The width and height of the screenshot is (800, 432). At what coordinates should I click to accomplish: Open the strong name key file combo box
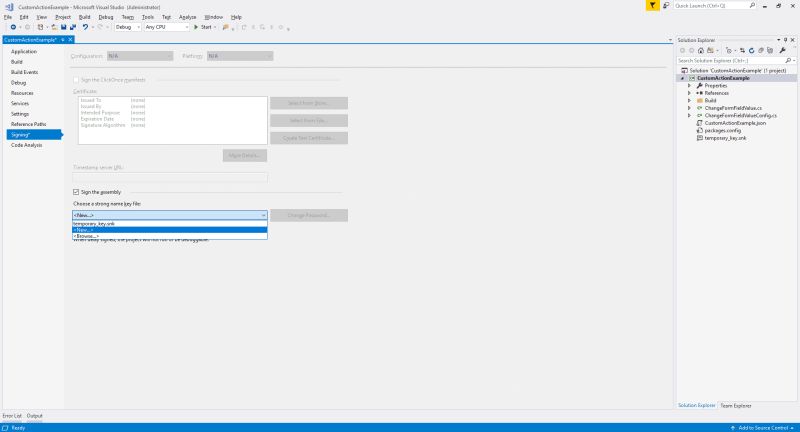(169, 215)
